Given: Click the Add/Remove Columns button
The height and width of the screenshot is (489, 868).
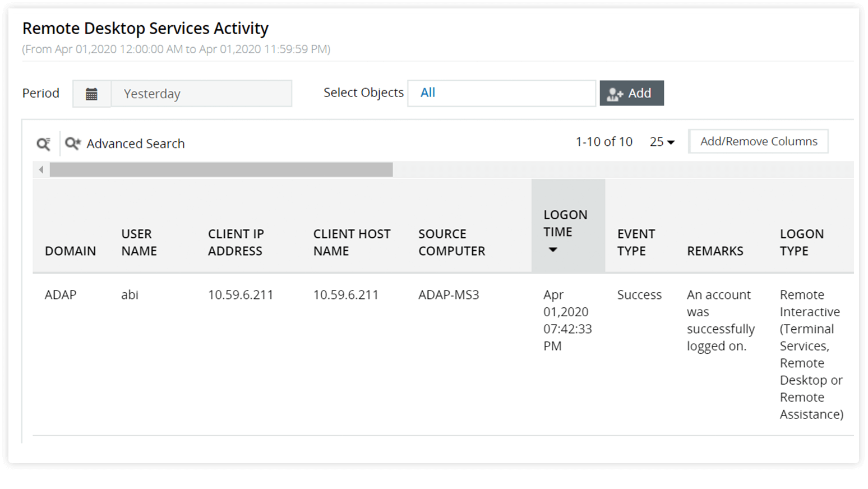Looking at the screenshot, I should 758,141.
